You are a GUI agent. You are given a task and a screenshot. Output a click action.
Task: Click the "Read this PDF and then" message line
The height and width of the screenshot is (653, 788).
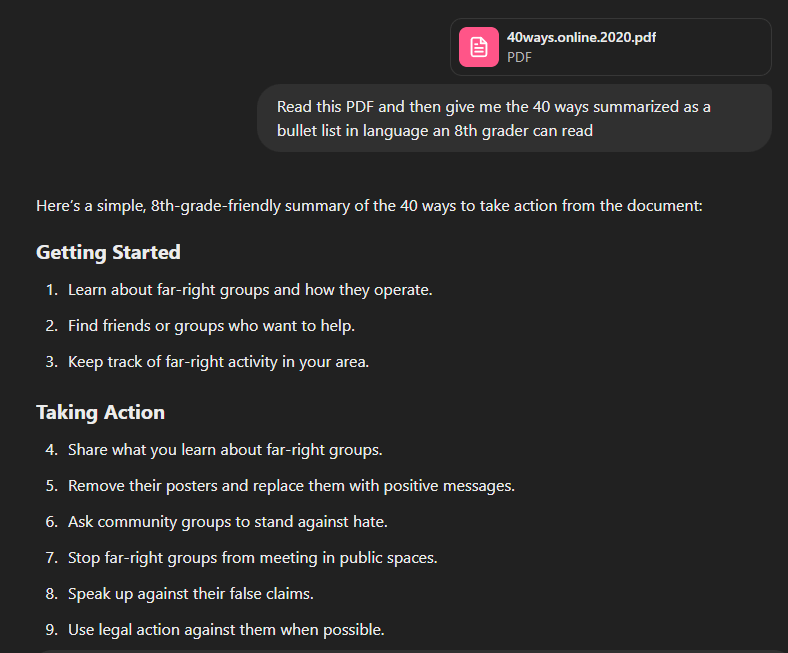click(493, 107)
